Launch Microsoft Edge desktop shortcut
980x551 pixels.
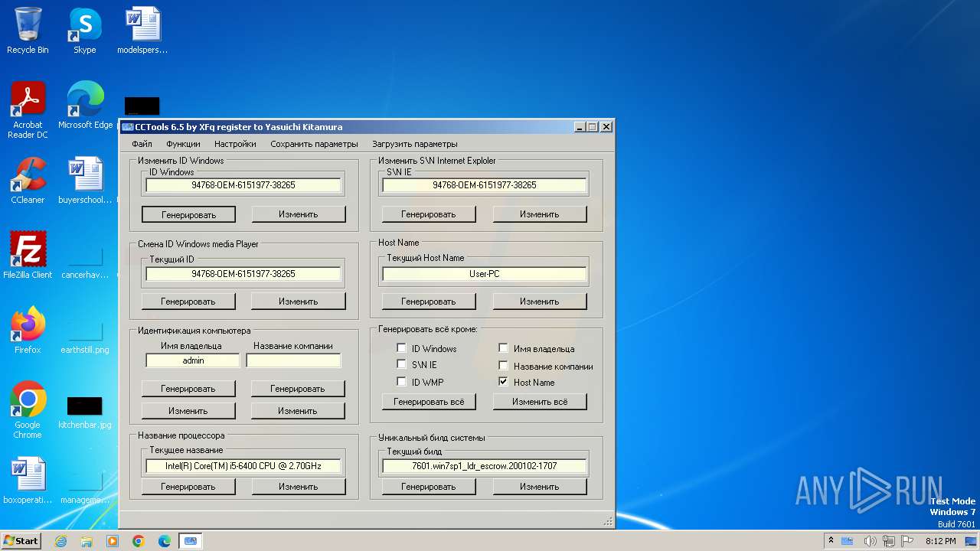tap(85, 106)
